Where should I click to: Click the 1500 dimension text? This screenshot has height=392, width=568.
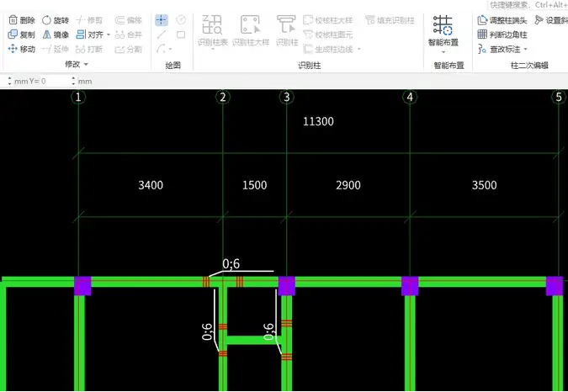(x=255, y=185)
